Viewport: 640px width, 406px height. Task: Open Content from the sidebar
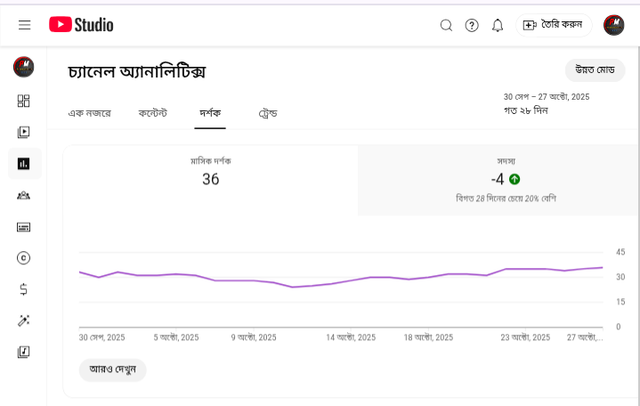click(24, 132)
